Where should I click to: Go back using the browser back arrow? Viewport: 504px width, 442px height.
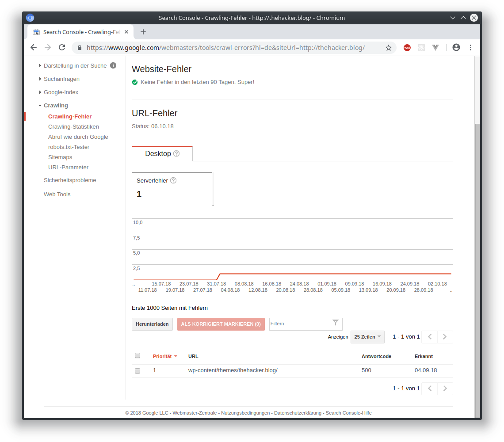pyautogui.click(x=34, y=48)
